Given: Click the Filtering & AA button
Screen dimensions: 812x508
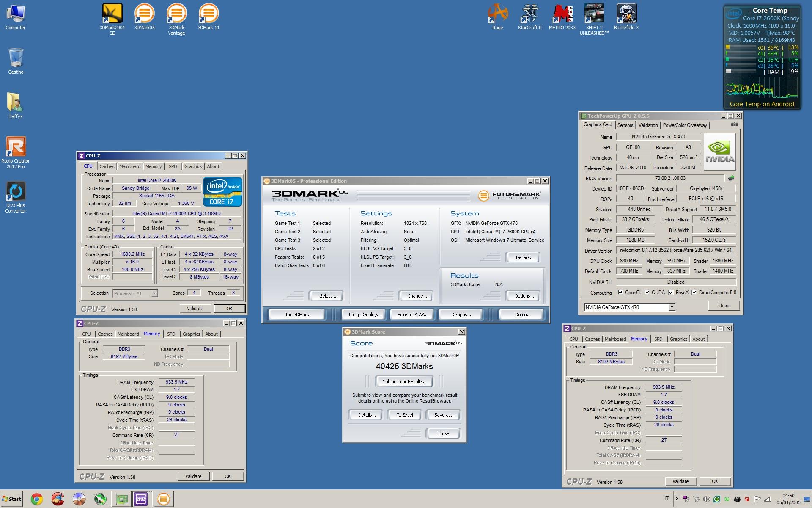Looking at the screenshot, I should pos(413,315).
